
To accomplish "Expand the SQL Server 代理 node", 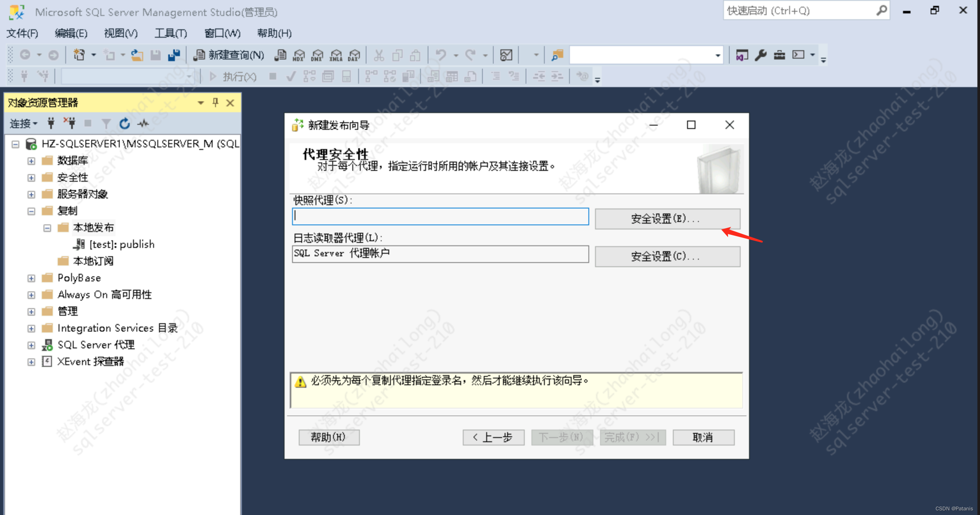I will click(31, 345).
